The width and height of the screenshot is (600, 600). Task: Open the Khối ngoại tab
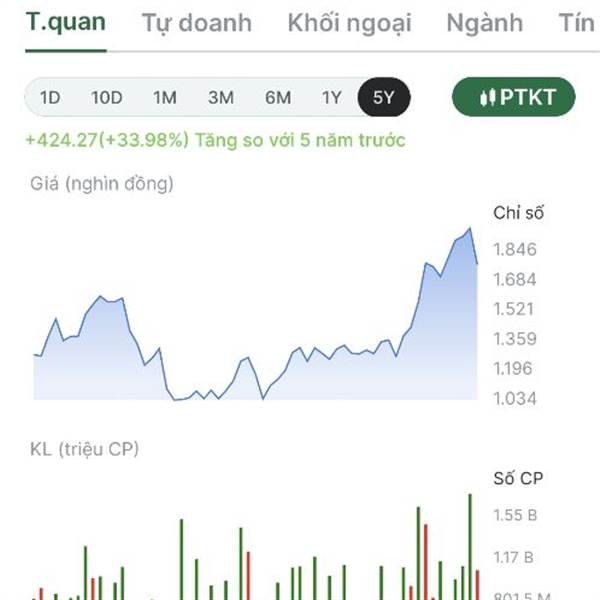tap(349, 23)
